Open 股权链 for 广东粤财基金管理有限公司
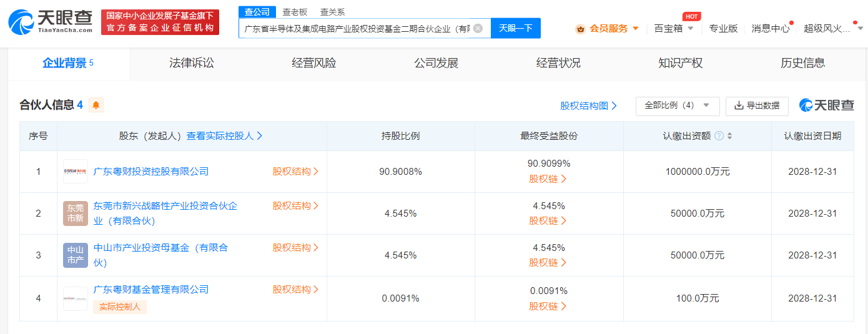 coord(548,306)
